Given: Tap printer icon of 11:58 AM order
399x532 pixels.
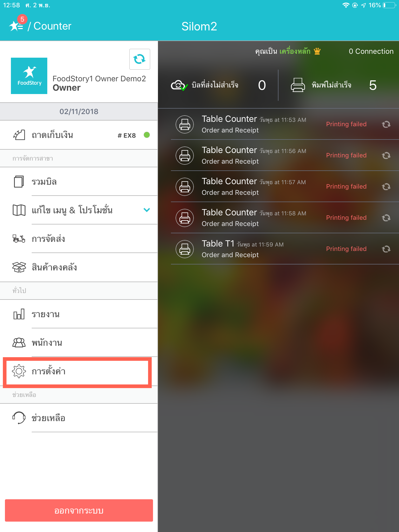Looking at the screenshot, I should (x=185, y=218).
